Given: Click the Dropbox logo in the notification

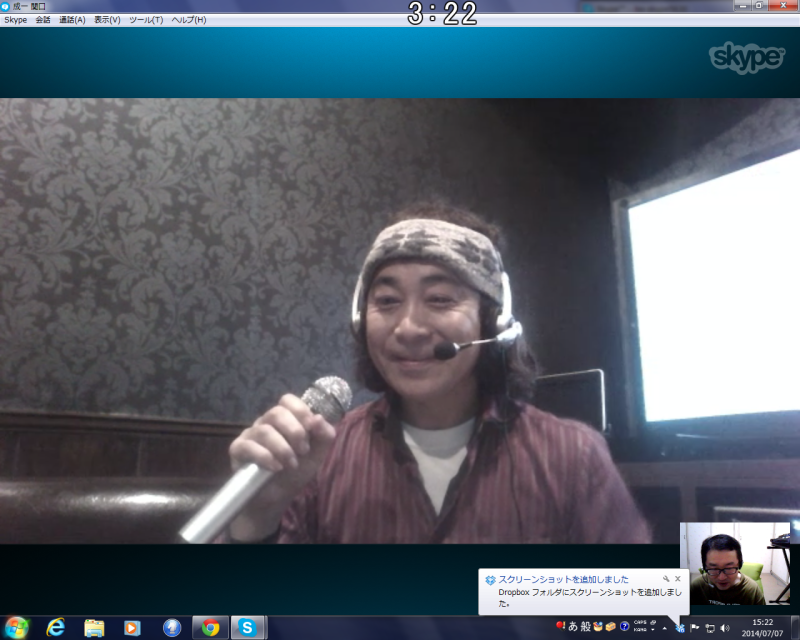Looking at the screenshot, I should (x=490, y=580).
